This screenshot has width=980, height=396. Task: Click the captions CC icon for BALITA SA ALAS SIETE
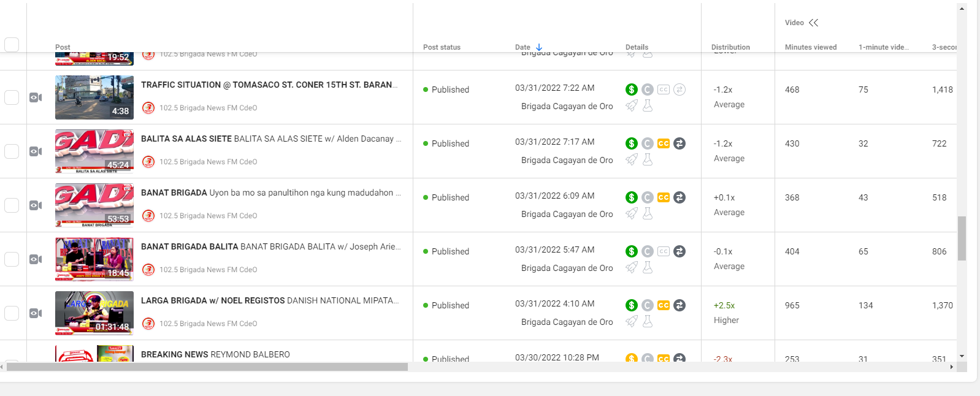[663, 143]
